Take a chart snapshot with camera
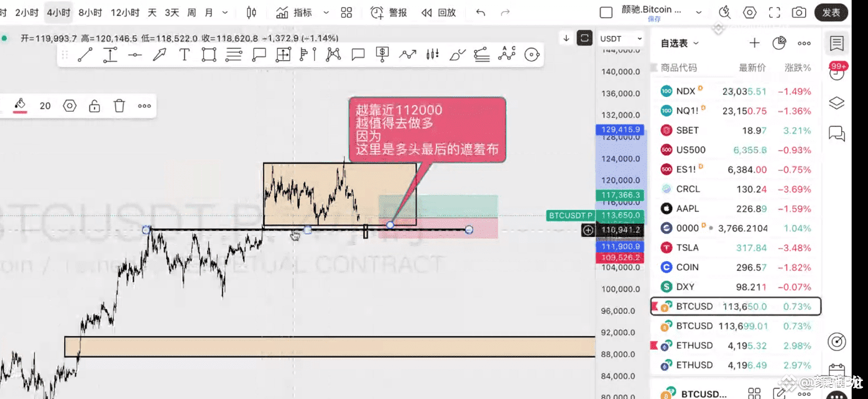Image resolution: width=868 pixels, height=399 pixels. coord(799,12)
